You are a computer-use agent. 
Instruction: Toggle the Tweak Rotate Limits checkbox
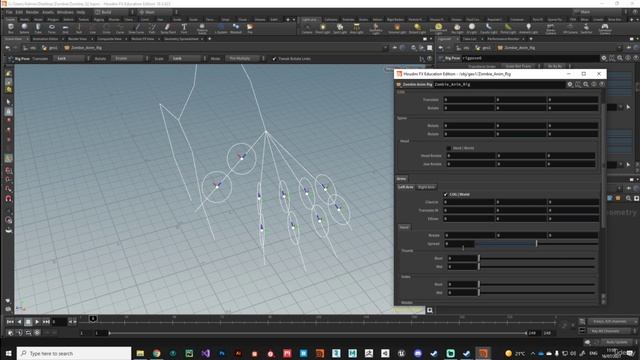274,59
